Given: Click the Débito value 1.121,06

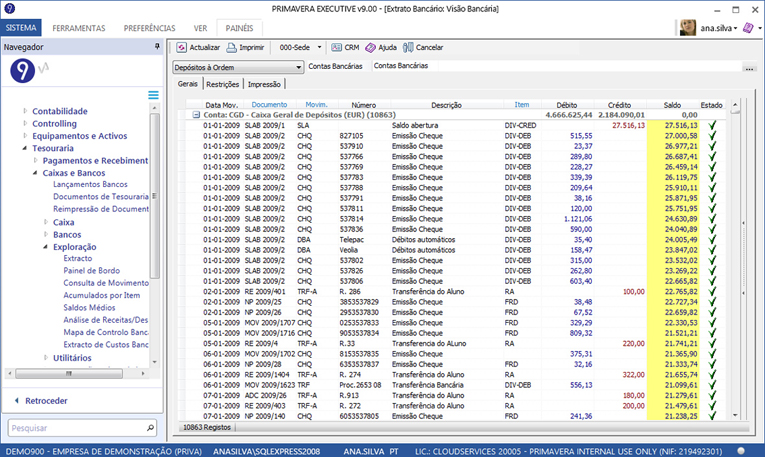Looking at the screenshot, I should tap(578, 219).
